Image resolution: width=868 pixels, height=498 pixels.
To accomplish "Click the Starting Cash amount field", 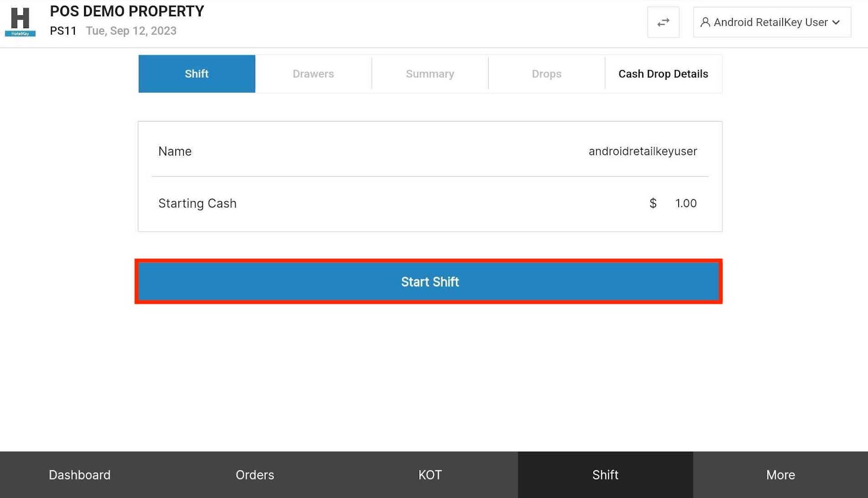I will 685,203.
